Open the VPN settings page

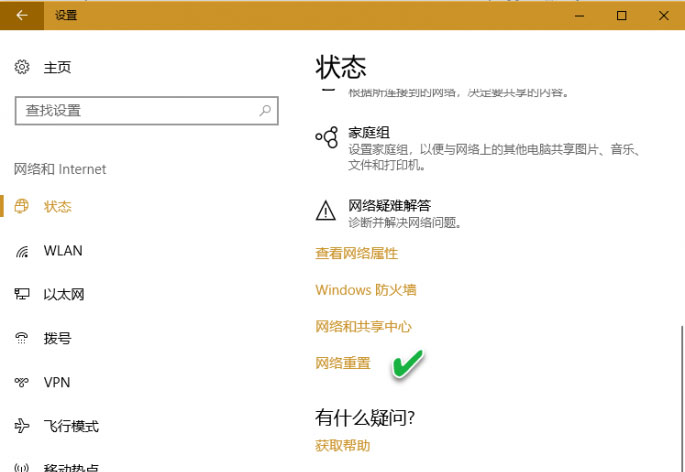57,382
